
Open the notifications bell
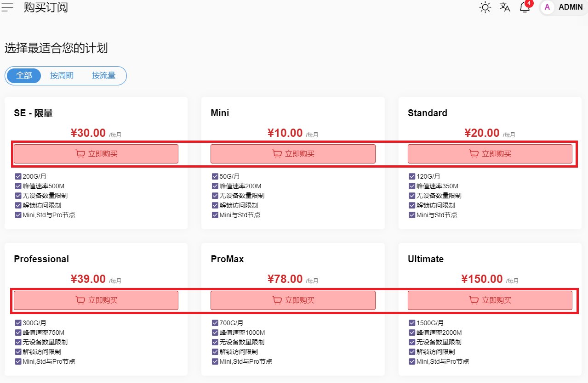tap(525, 7)
